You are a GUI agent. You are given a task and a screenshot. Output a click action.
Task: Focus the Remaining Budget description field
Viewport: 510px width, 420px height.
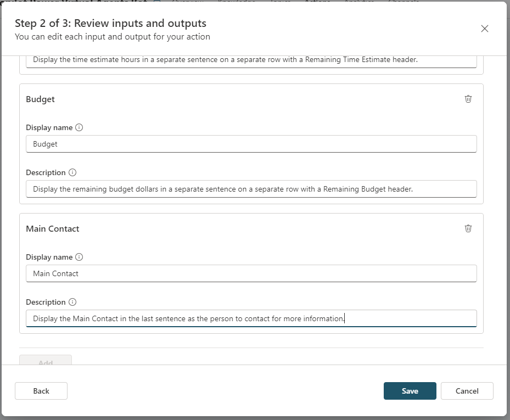251,189
